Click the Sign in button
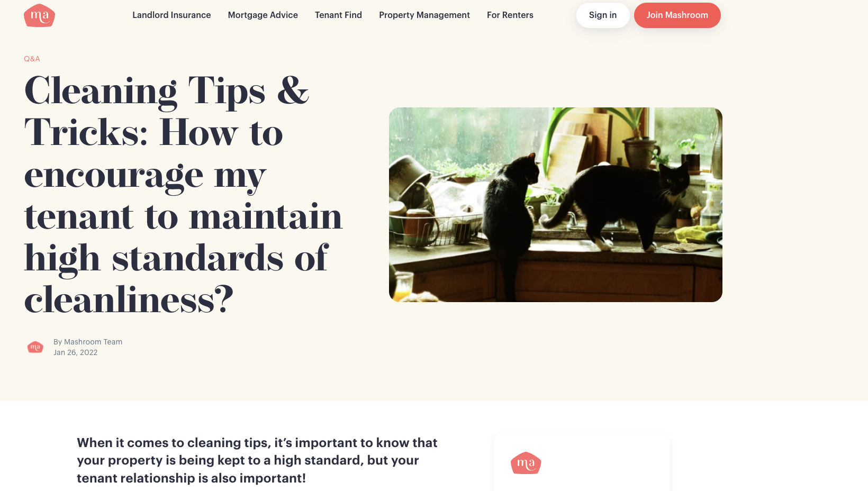868x491 pixels. pos(603,15)
